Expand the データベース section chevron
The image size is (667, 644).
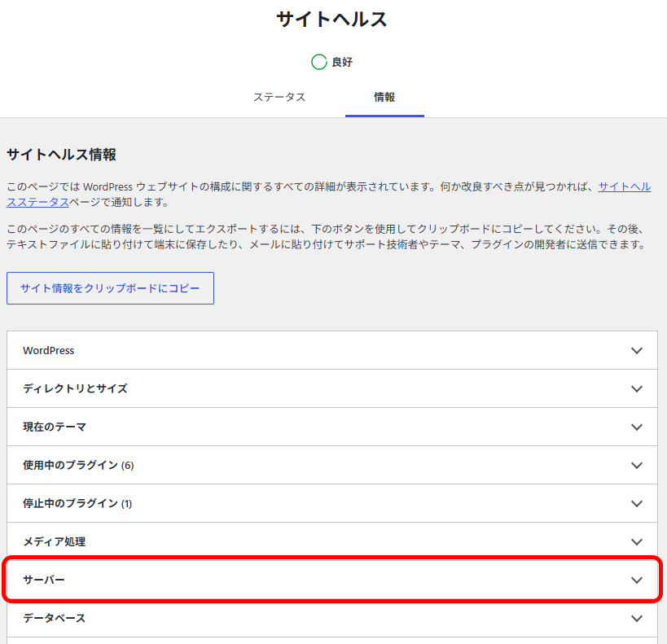[637, 619]
